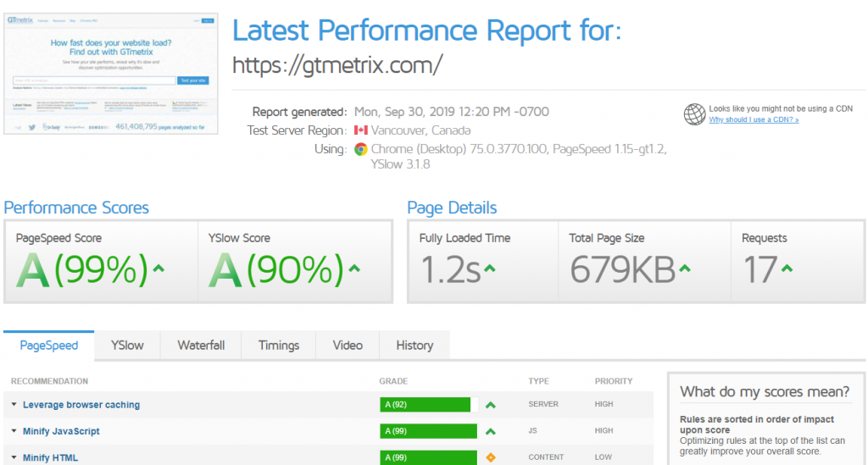Click green arrow beside YSlow Score grade
The width and height of the screenshot is (868, 465).
tap(354, 269)
